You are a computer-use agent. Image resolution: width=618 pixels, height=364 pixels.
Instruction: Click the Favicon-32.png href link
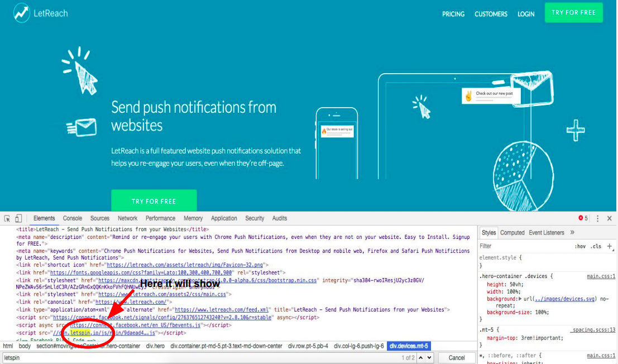click(x=185, y=265)
